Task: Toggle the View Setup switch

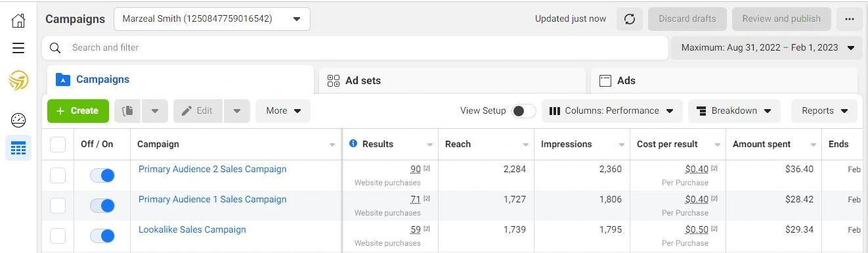Action: pos(524,111)
